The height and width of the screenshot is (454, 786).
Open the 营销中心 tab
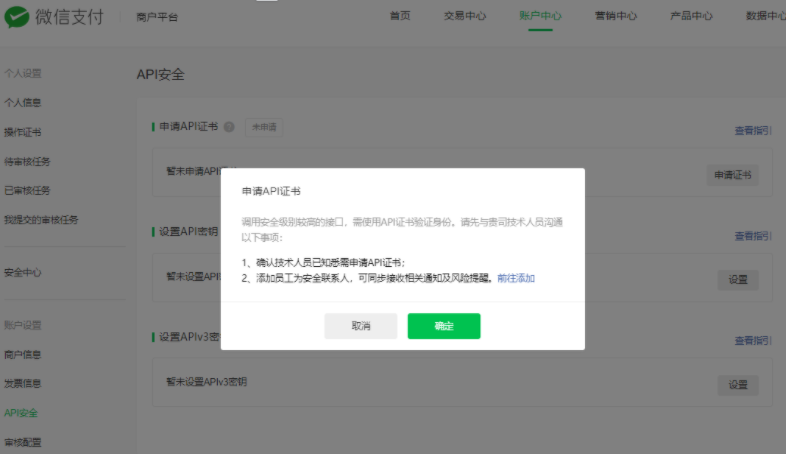coord(617,16)
